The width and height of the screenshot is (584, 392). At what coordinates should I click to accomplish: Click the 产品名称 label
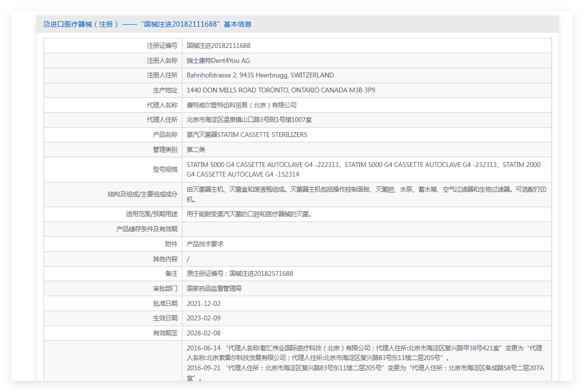click(165, 135)
